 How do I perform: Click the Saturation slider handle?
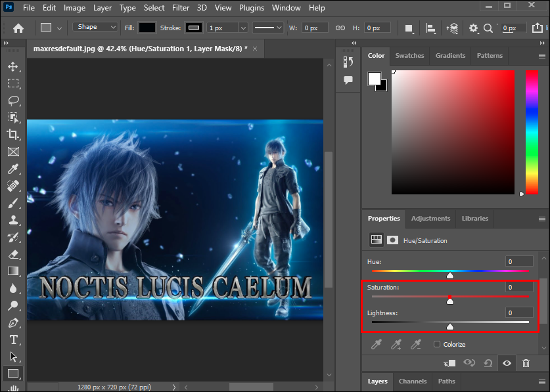[450, 300]
